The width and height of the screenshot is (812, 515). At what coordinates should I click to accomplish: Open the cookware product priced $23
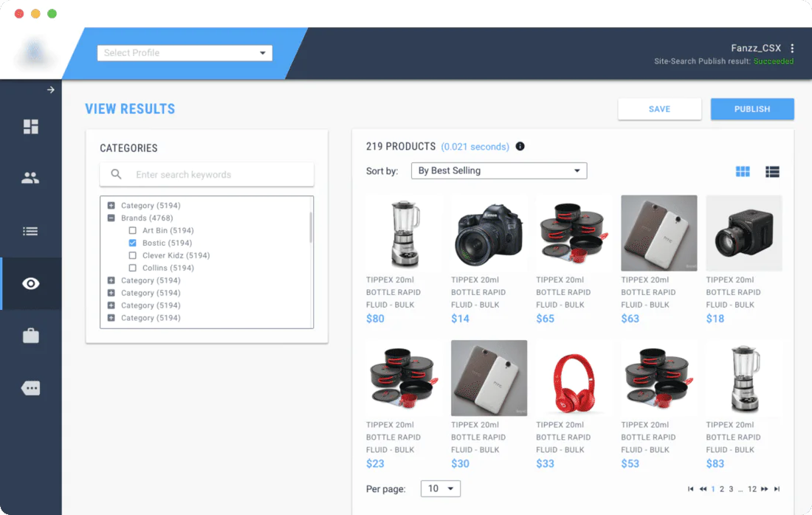pyautogui.click(x=404, y=378)
